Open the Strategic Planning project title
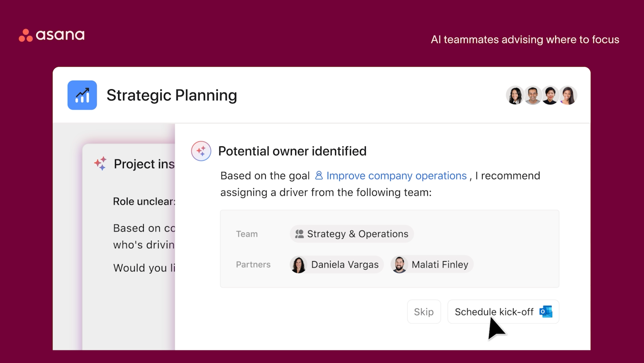Screen dimensions: 644x363 172,95
